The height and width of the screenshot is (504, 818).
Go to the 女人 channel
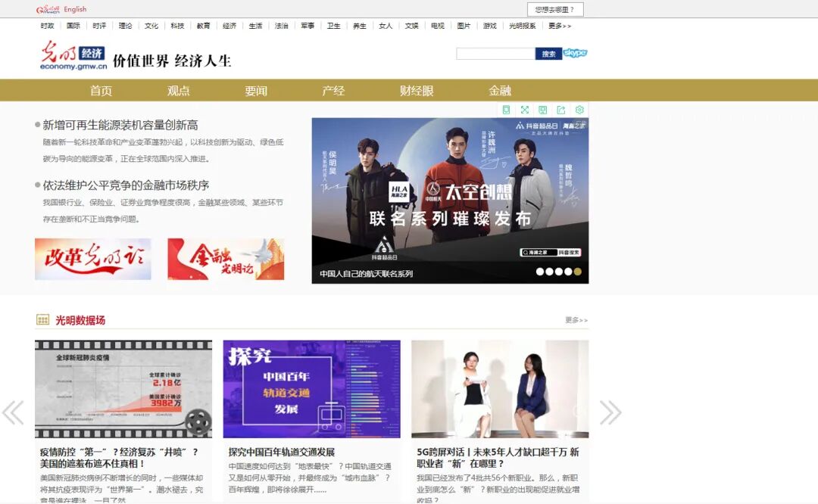pos(386,26)
